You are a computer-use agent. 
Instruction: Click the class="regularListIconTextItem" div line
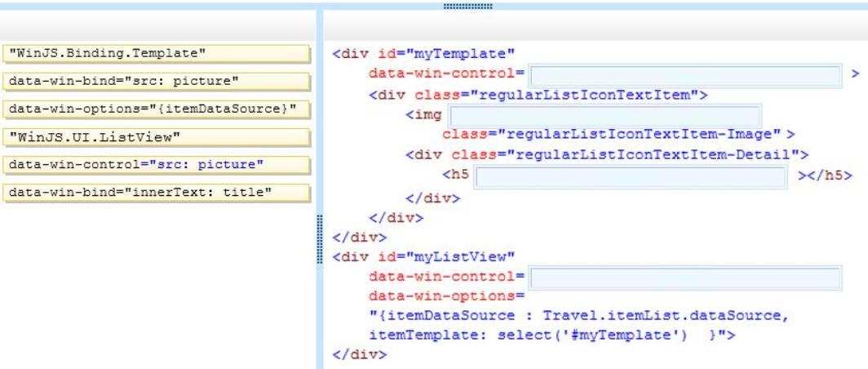click(x=538, y=95)
